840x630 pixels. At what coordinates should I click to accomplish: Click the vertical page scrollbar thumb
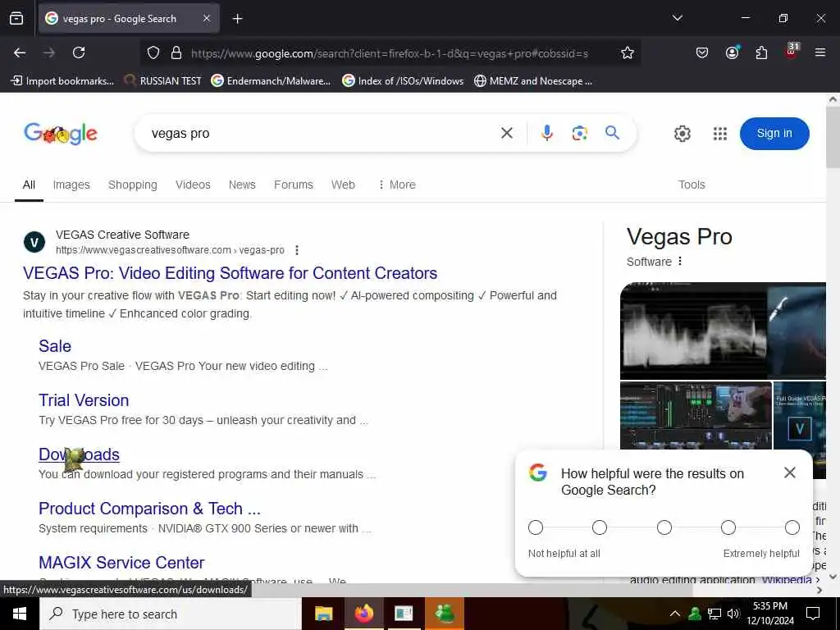click(833, 137)
